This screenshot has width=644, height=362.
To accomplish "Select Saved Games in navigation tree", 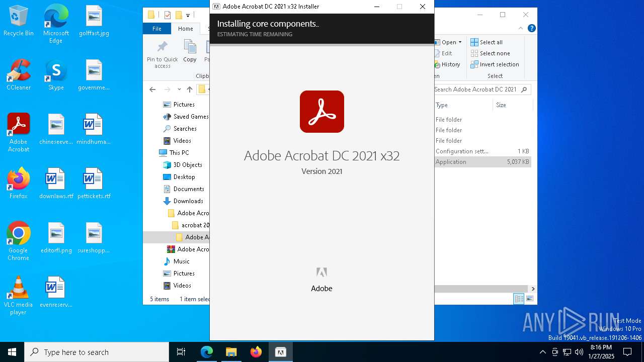I will (x=186, y=117).
